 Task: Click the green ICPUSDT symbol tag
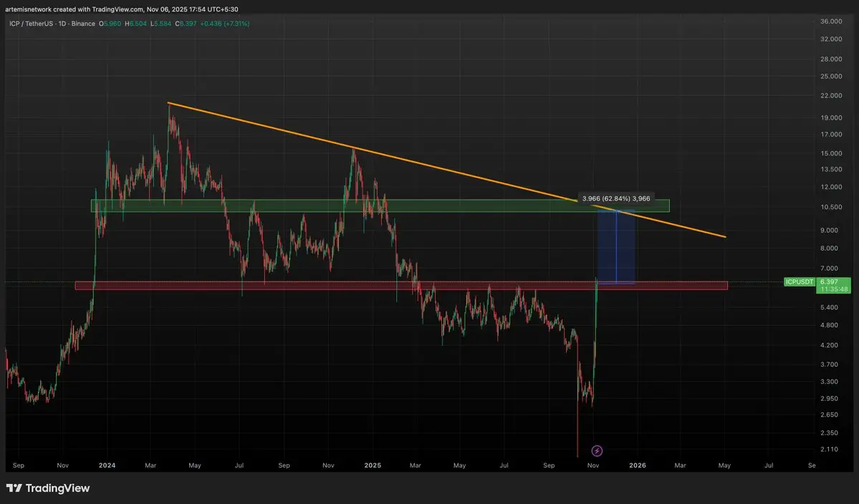click(800, 282)
